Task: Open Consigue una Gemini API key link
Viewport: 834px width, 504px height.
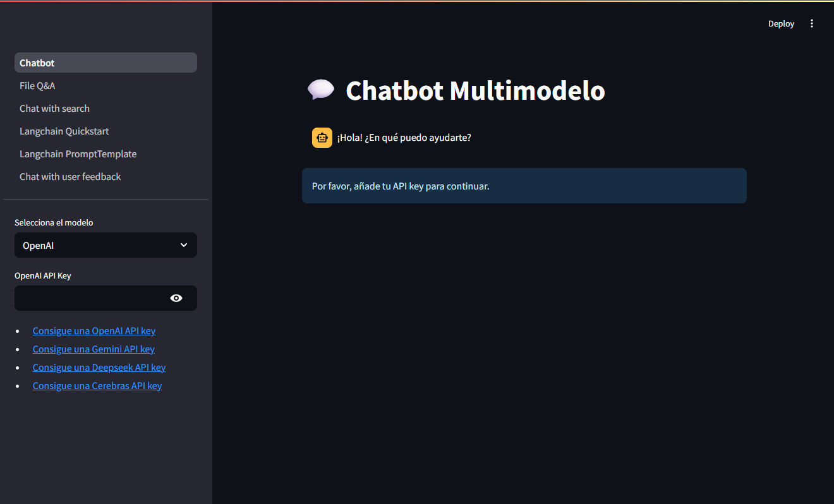Action: pyautogui.click(x=94, y=349)
